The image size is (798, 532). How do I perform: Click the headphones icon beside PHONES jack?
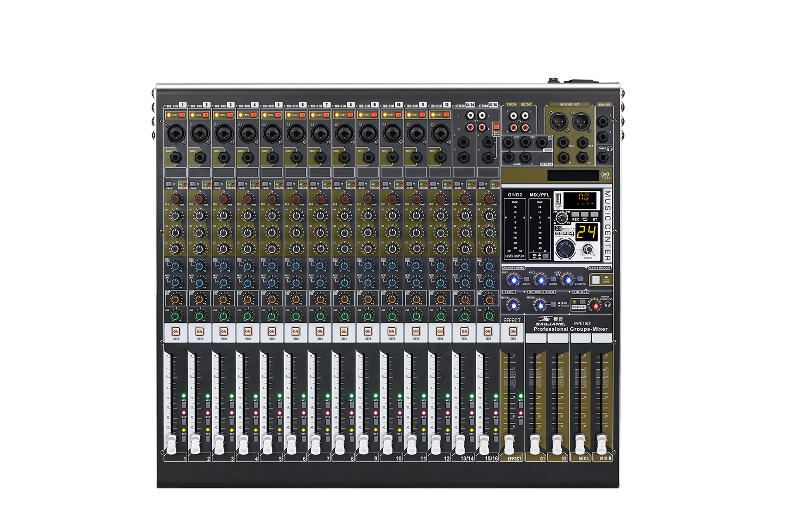coord(610,148)
